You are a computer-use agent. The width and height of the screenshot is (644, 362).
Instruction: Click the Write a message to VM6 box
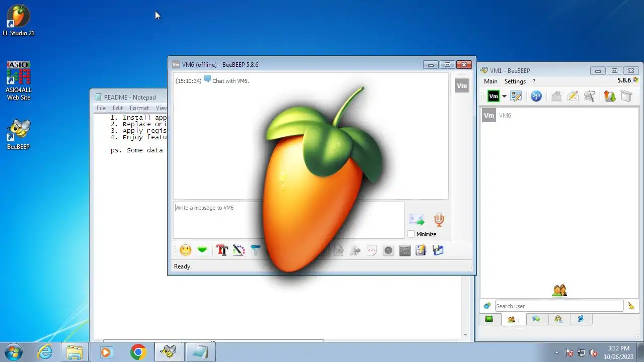pyautogui.click(x=288, y=220)
